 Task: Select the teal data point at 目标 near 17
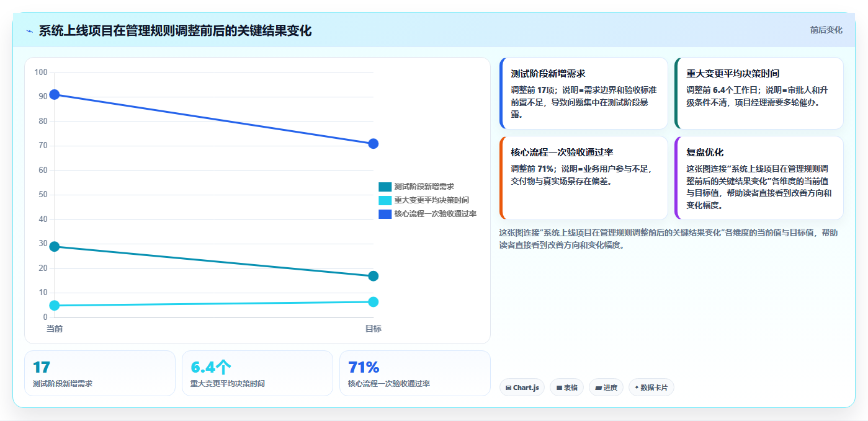coord(374,276)
